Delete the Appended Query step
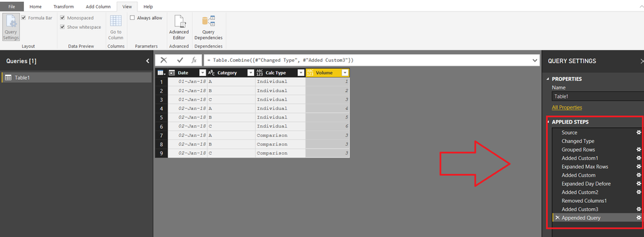Viewport: 644px width, 237px height. click(x=558, y=218)
